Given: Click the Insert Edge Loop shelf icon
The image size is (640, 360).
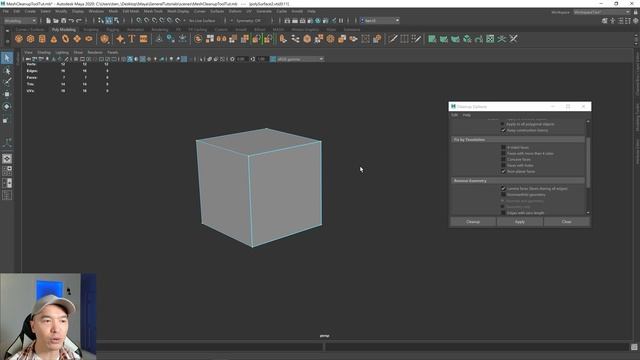Looking at the screenshot, I should (x=404, y=39).
